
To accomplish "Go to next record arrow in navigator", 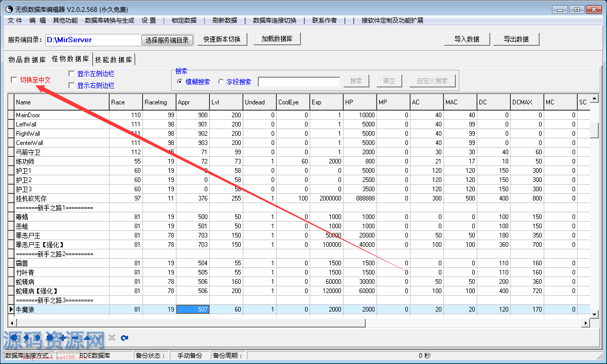I will [x=38, y=338].
